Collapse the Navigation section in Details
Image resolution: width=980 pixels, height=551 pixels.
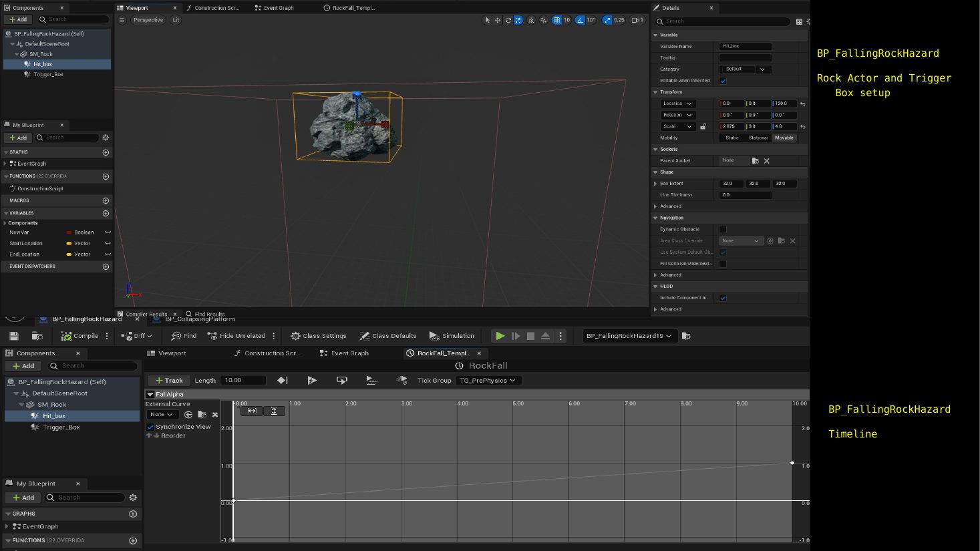[655, 218]
